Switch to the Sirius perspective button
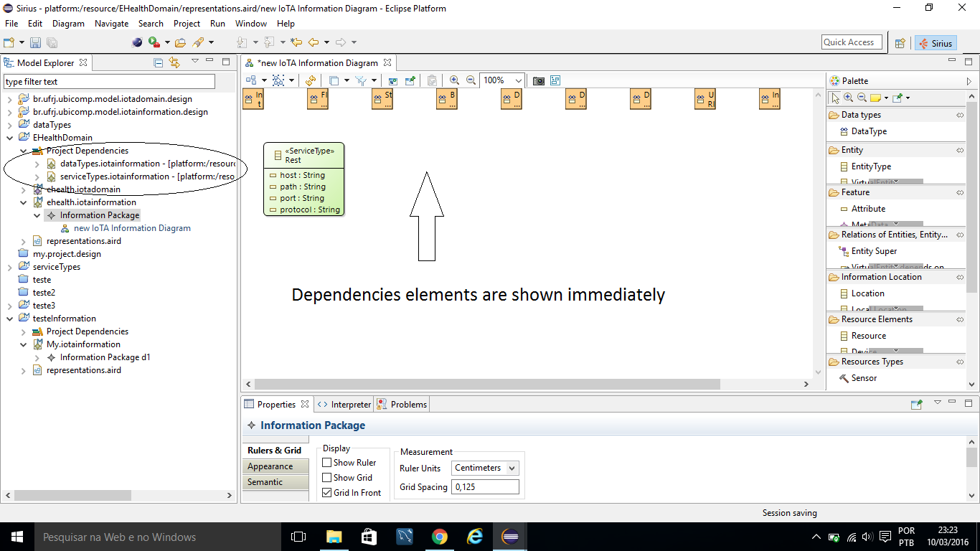Screen dimensions: 980x551 click(x=936, y=43)
